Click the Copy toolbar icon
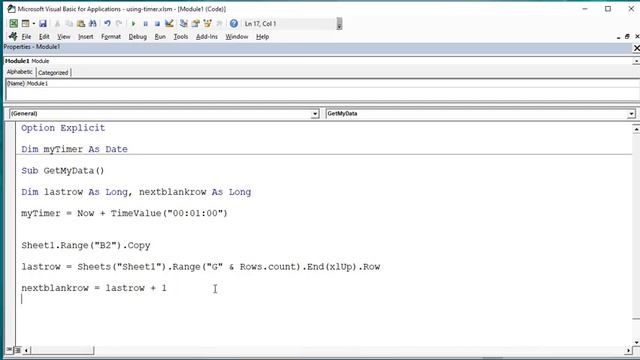This screenshot has height=360, width=640. click(x=69, y=24)
